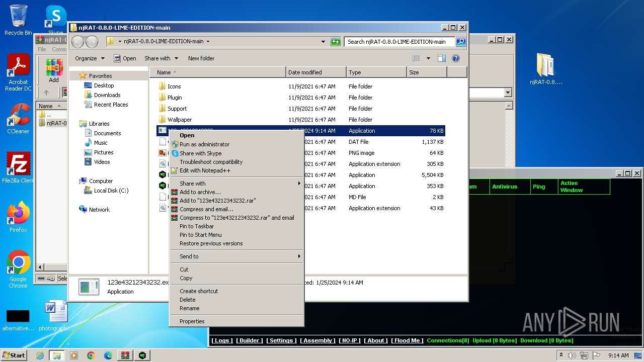Select Run as administrator
This screenshot has height=362, width=644.
[x=236, y=144]
